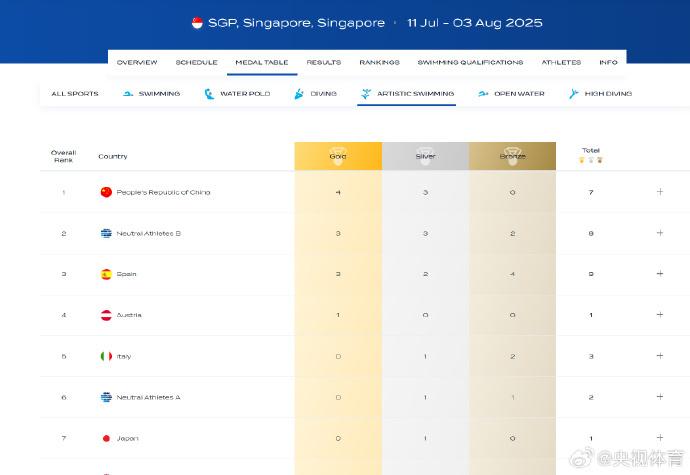Switch to the Schedule tab

coord(196,62)
